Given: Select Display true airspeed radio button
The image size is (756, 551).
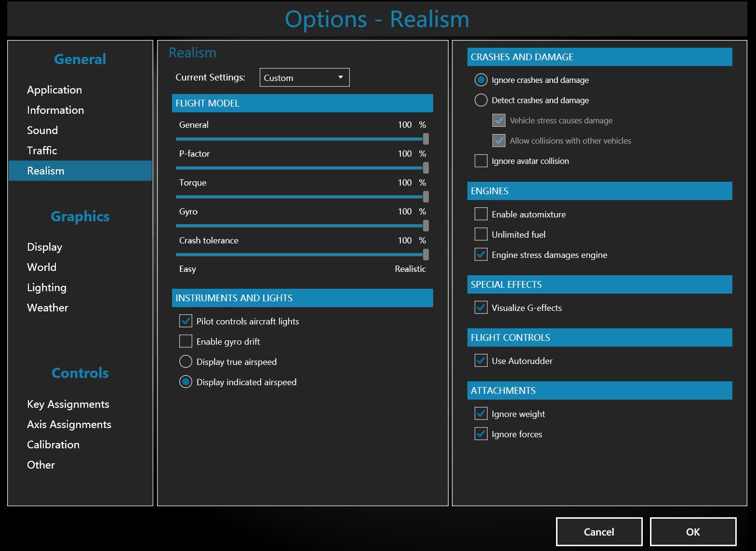Looking at the screenshot, I should tap(186, 362).
